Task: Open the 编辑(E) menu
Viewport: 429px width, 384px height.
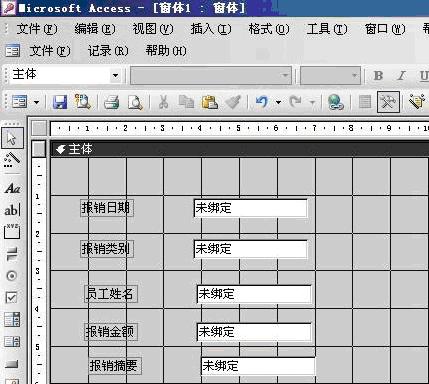Action: pos(95,29)
